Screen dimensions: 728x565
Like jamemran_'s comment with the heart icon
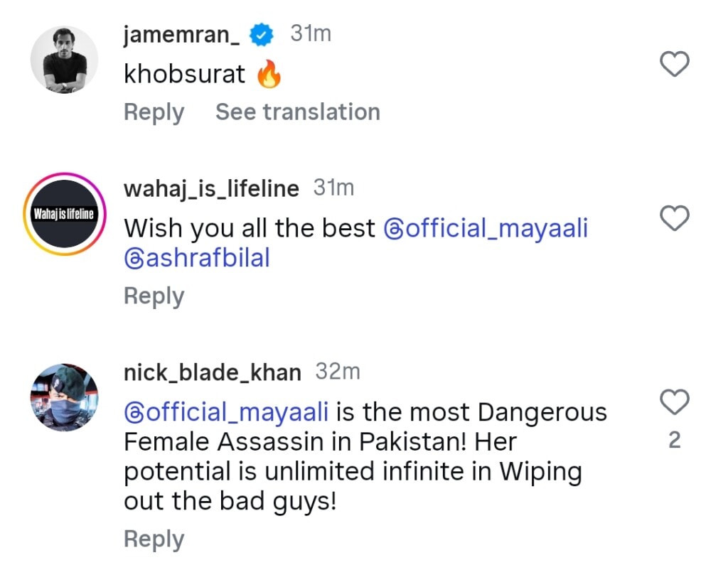click(674, 64)
